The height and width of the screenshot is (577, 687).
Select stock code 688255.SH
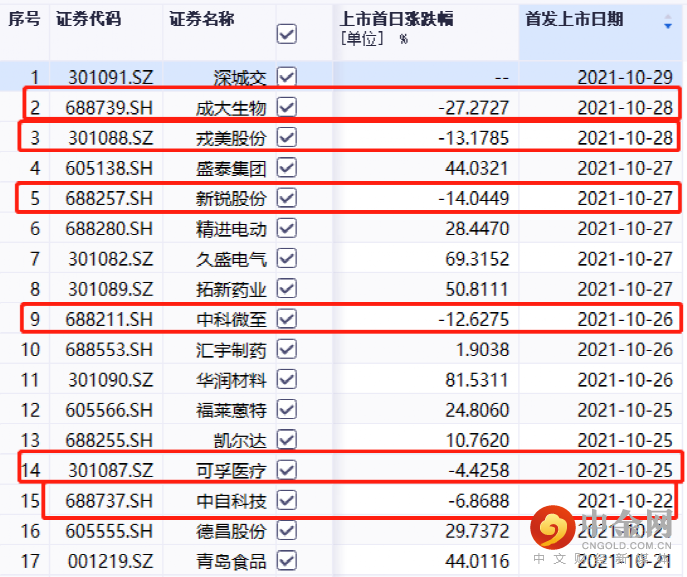click(109, 441)
